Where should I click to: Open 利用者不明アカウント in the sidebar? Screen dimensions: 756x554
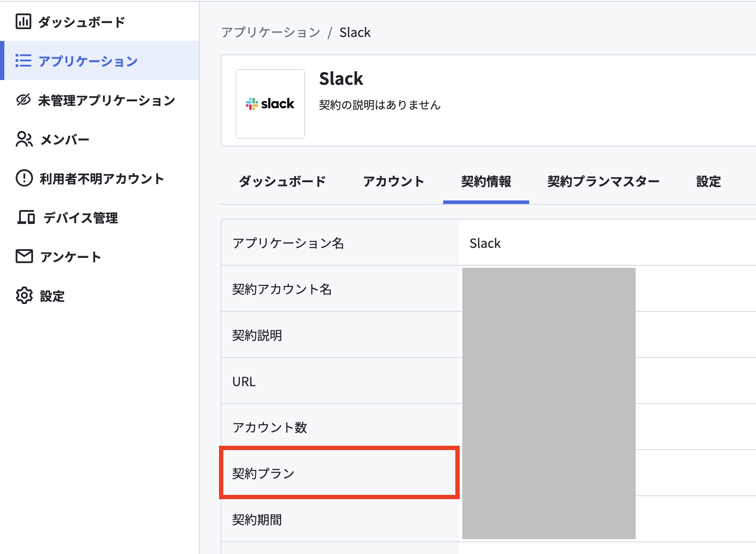(x=102, y=179)
